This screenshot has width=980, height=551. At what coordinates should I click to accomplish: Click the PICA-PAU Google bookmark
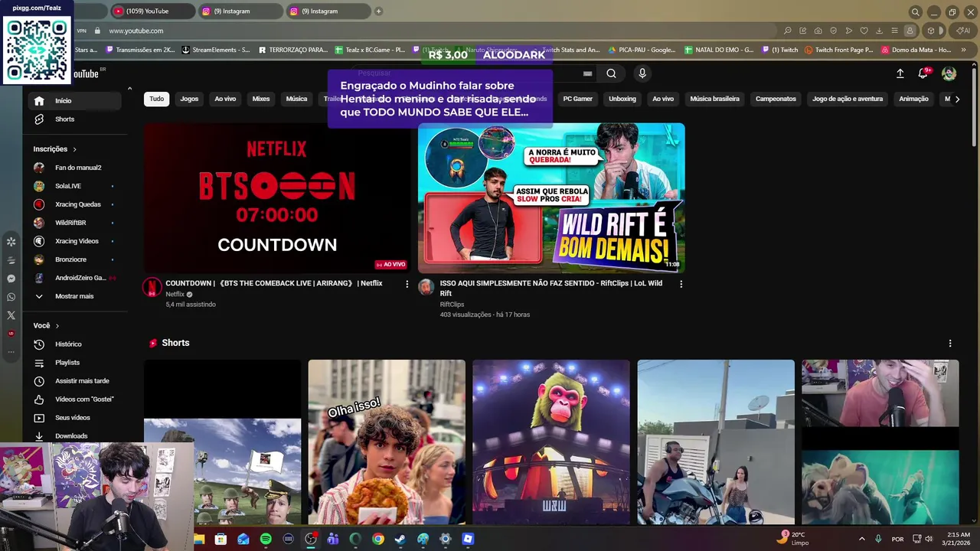[642, 50]
